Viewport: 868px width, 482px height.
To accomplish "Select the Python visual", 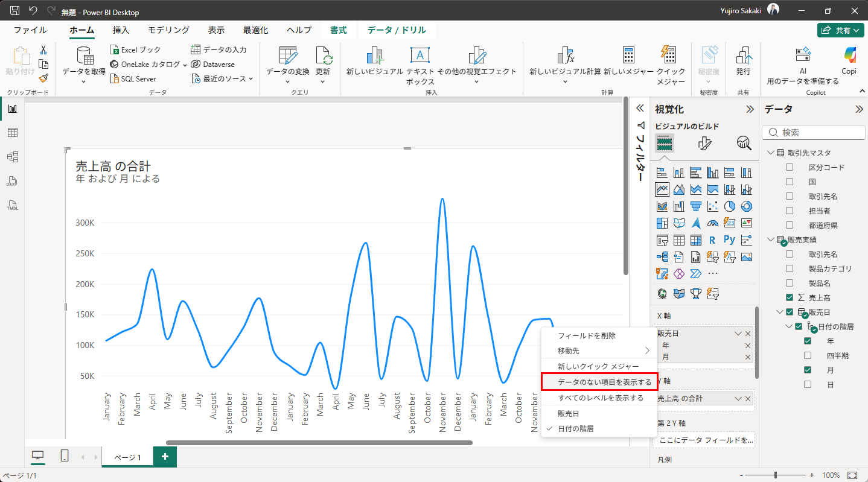I will (729, 240).
